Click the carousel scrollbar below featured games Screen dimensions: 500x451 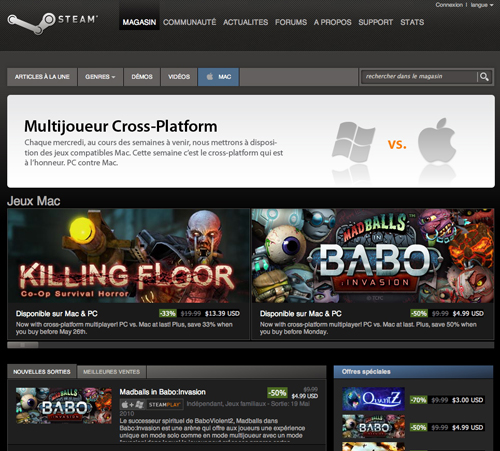(x=250, y=345)
